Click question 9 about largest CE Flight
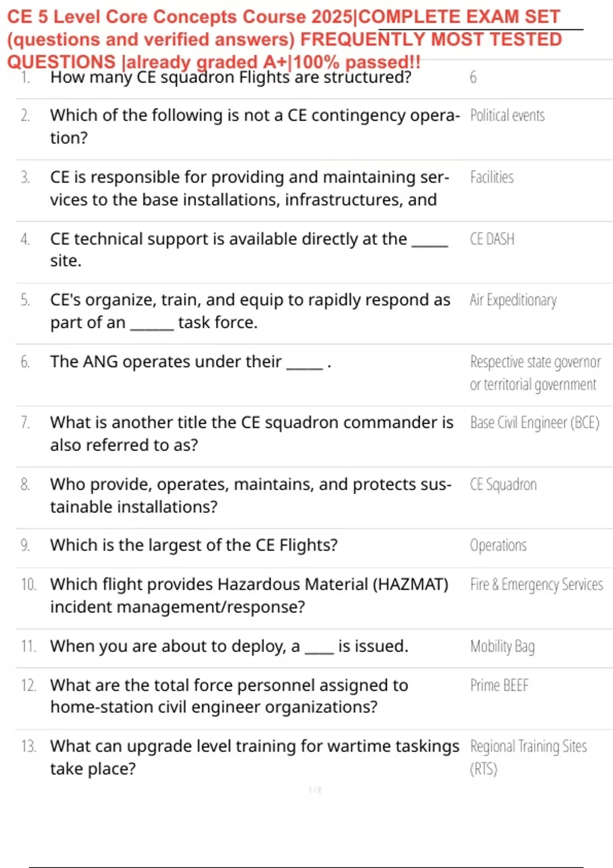 (194, 545)
